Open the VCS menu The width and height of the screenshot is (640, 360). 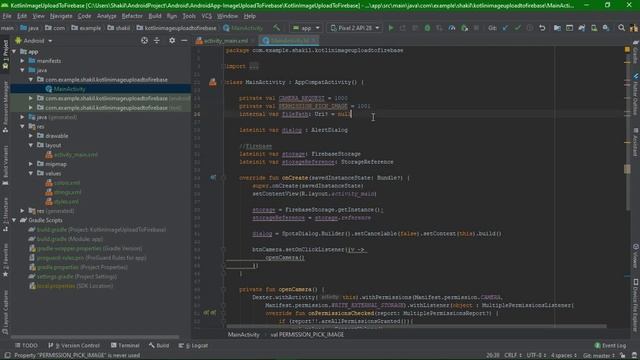[207, 16]
